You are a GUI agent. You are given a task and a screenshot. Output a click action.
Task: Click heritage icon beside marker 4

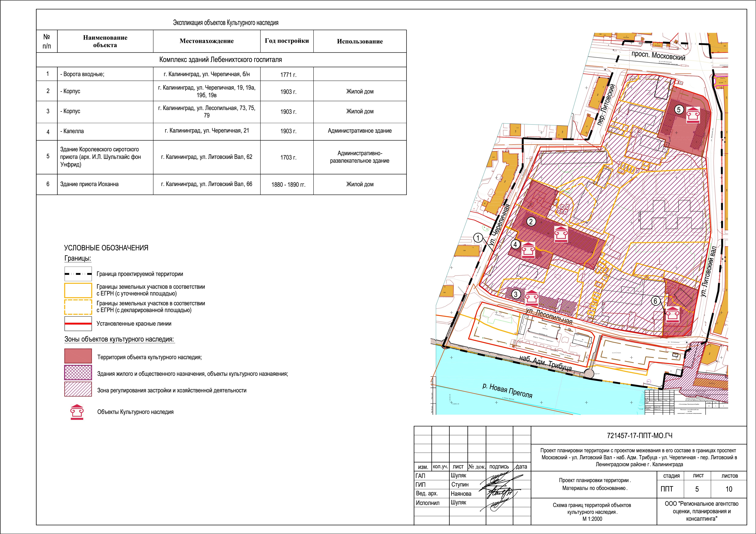tap(528, 250)
